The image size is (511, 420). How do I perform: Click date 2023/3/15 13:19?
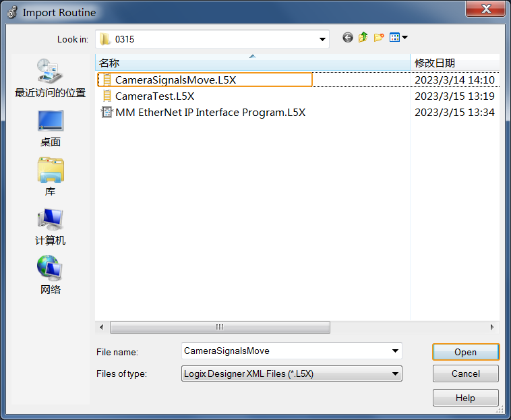(454, 96)
